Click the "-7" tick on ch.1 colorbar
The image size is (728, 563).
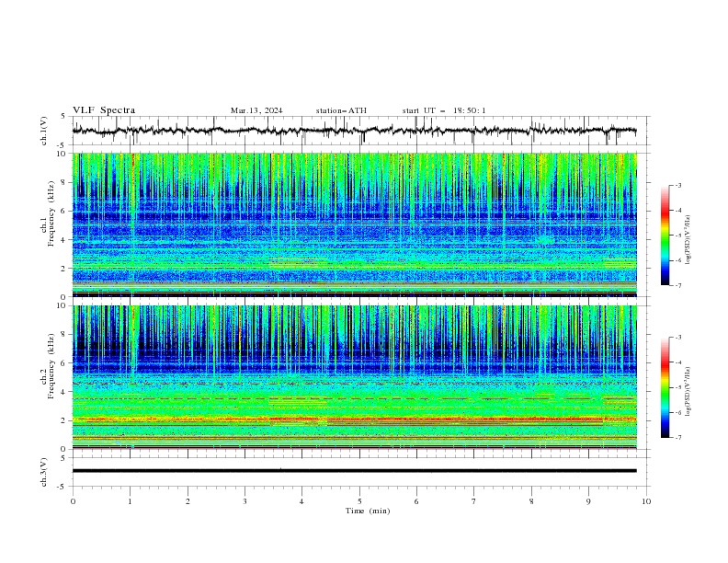pyautogui.click(x=677, y=285)
